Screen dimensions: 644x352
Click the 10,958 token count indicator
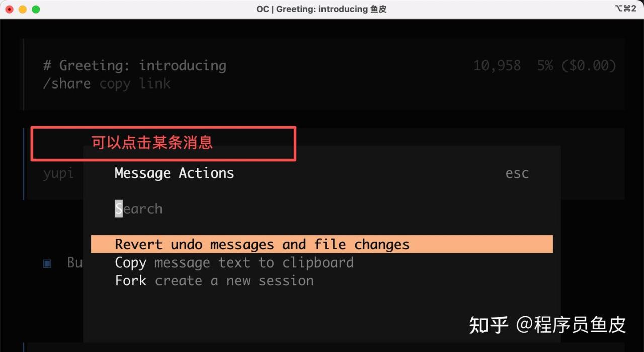pyautogui.click(x=497, y=65)
